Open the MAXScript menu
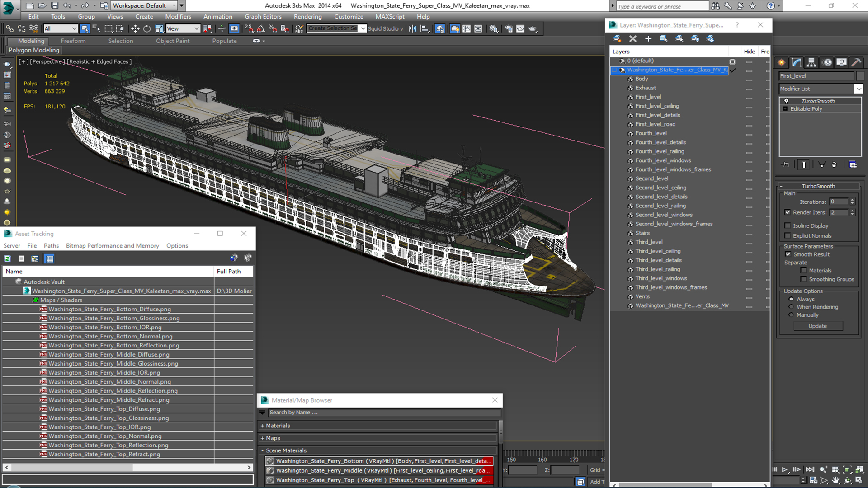Image resolution: width=868 pixels, height=488 pixels. point(390,17)
